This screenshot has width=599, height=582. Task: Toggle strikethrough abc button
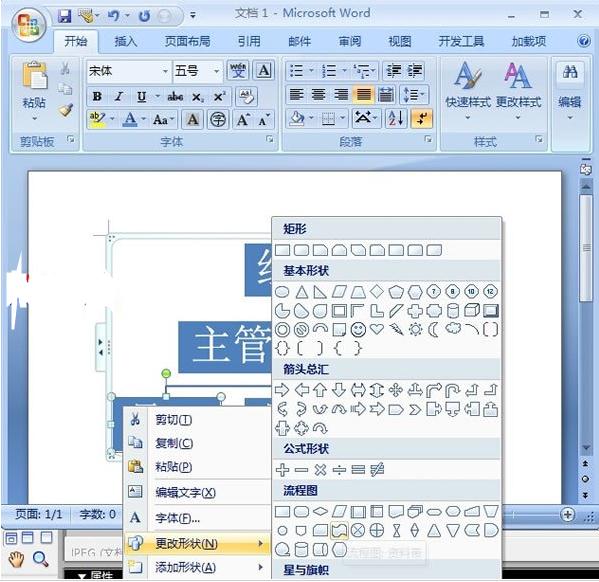coord(175,96)
